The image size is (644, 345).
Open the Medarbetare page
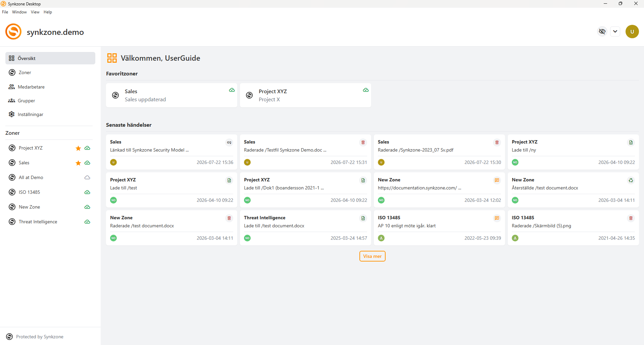(x=50, y=87)
